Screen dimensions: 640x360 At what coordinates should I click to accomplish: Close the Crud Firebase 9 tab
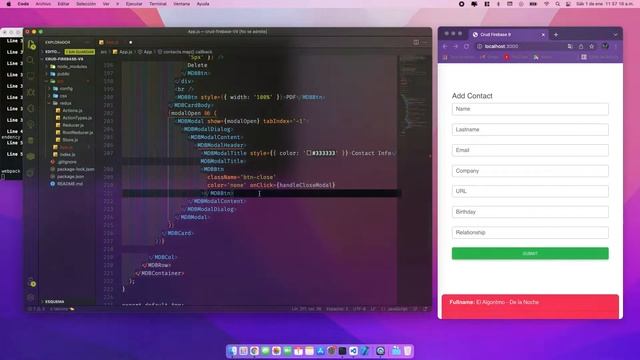(543, 35)
